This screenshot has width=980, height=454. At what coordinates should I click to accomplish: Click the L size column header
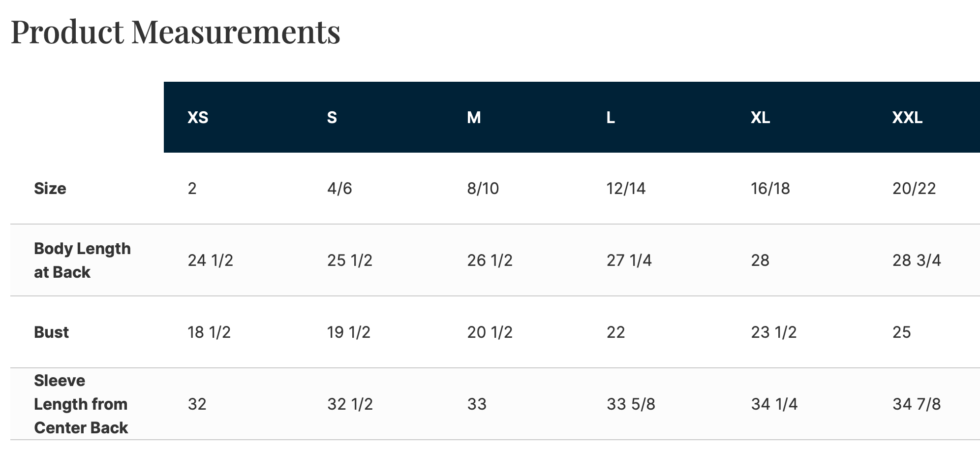click(611, 118)
